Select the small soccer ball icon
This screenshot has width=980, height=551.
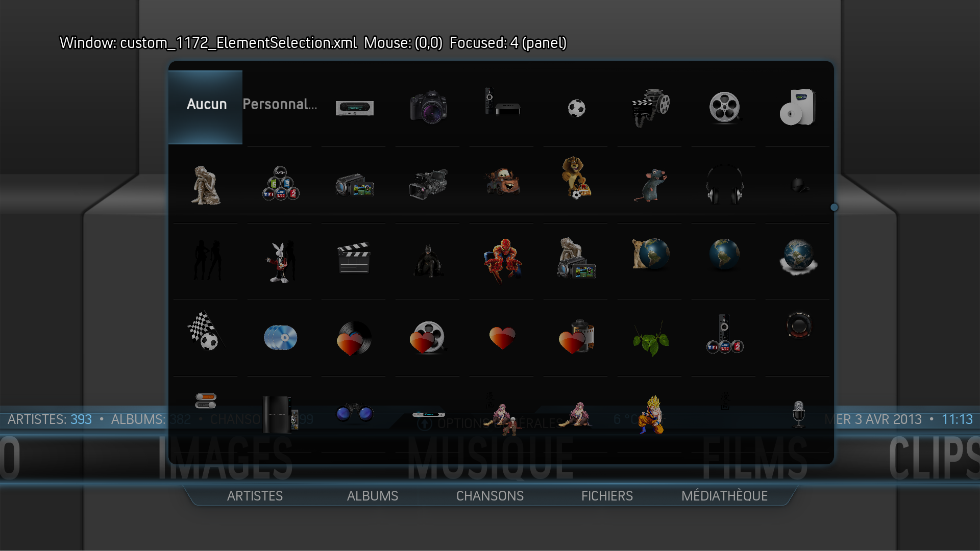(576, 108)
